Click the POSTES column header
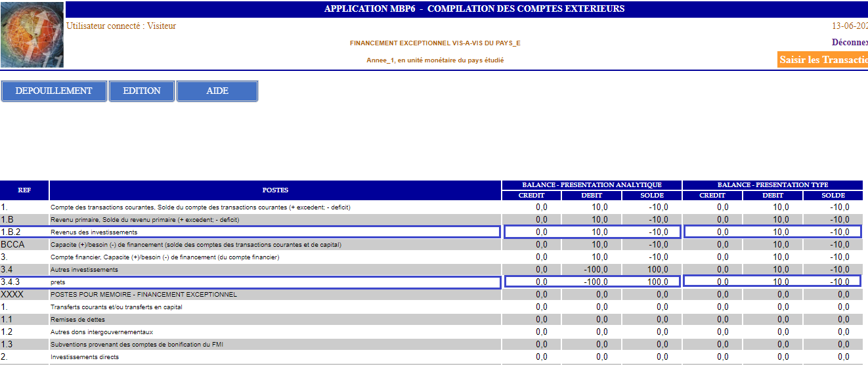 tap(275, 190)
